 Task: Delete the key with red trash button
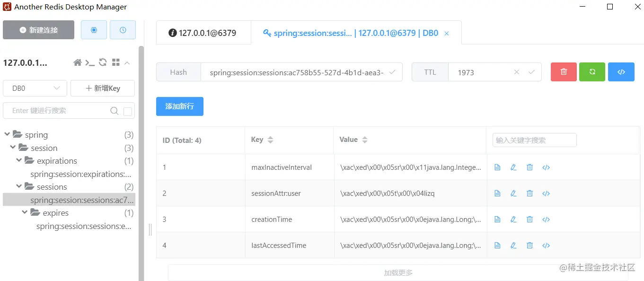tap(564, 72)
